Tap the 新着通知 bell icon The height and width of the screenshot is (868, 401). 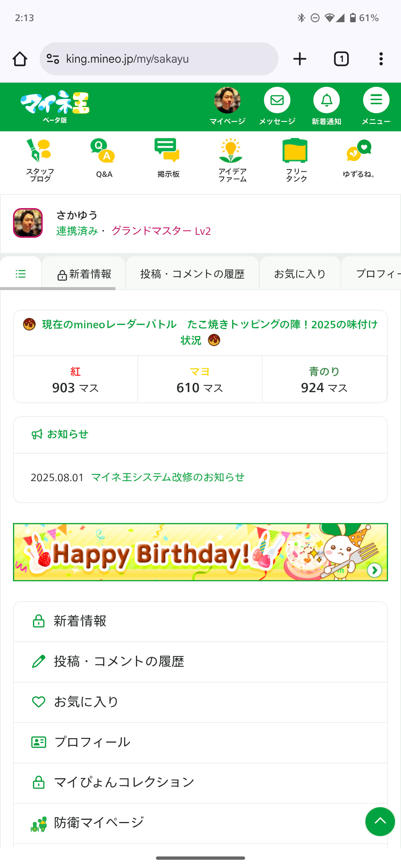point(326,101)
